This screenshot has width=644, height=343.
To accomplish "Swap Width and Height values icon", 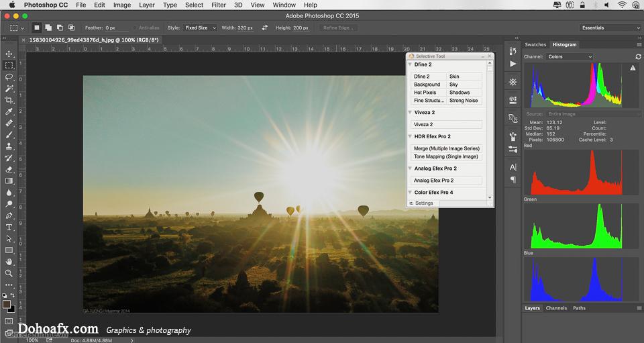I will pyautogui.click(x=264, y=28).
